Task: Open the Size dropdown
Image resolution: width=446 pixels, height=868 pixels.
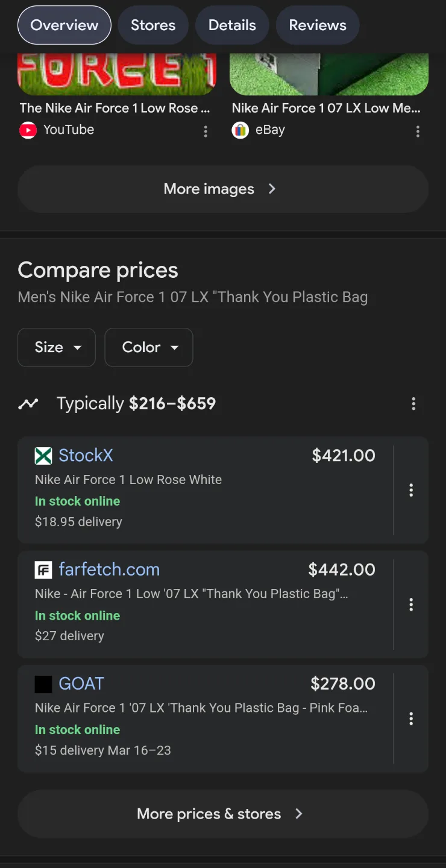Action: coord(56,347)
